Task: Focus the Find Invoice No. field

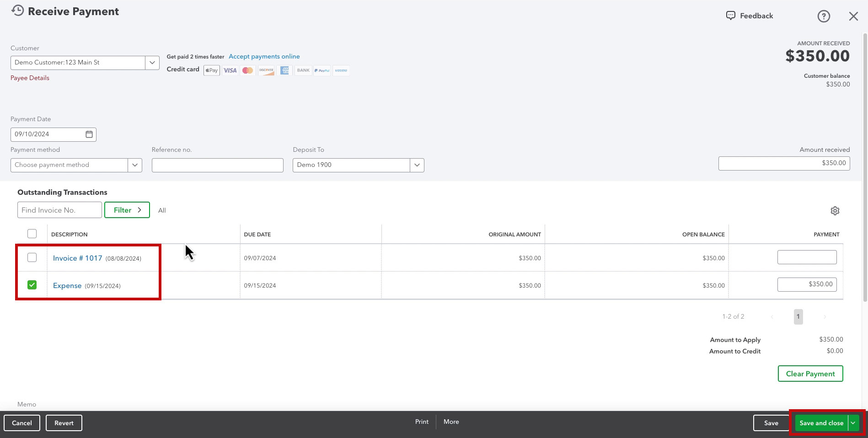Action: [x=59, y=210]
